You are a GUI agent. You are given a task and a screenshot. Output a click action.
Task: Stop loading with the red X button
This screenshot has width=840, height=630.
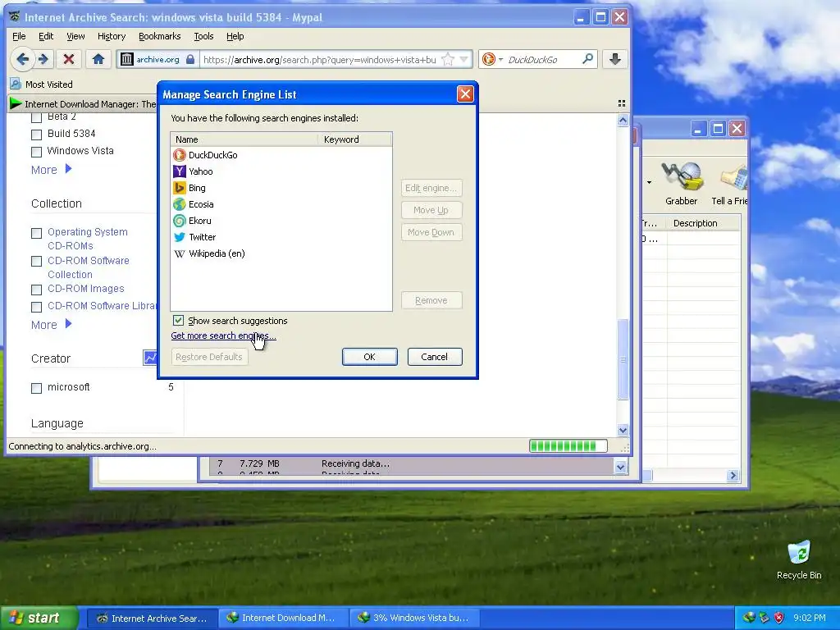pos(69,59)
